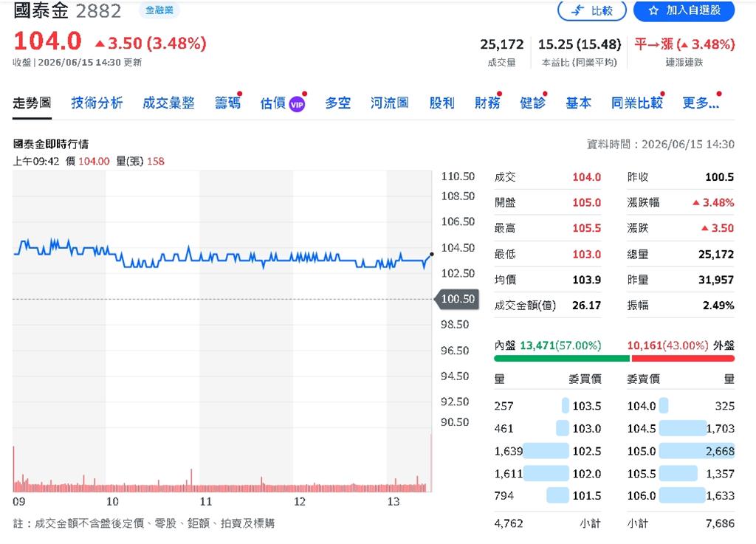Click the 昨量 value 31,957
756x544 pixels.
[716, 280]
